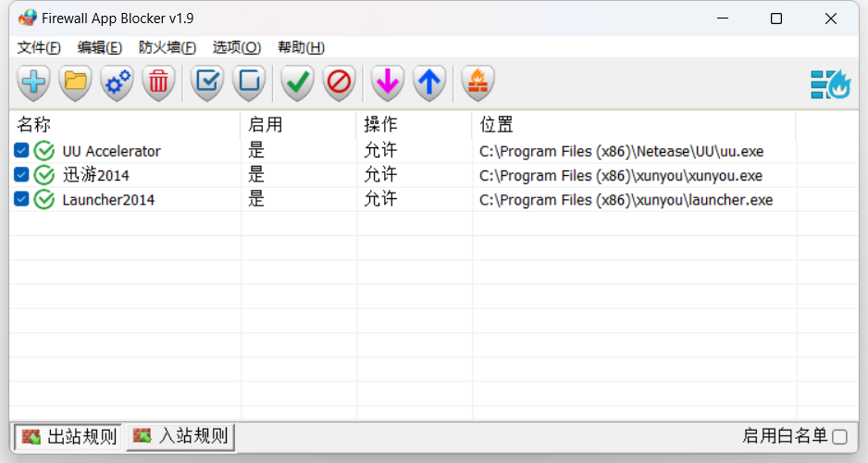Switch to the 入站规则 tab
This screenshot has height=463, width=868.
[180, 436]
